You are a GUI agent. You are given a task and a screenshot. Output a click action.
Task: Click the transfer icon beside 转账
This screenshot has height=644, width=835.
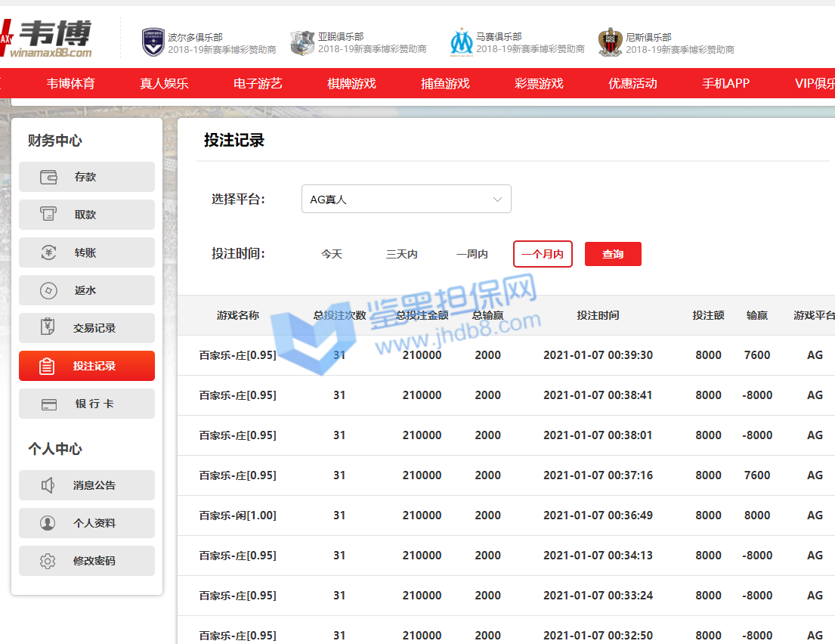48,252
